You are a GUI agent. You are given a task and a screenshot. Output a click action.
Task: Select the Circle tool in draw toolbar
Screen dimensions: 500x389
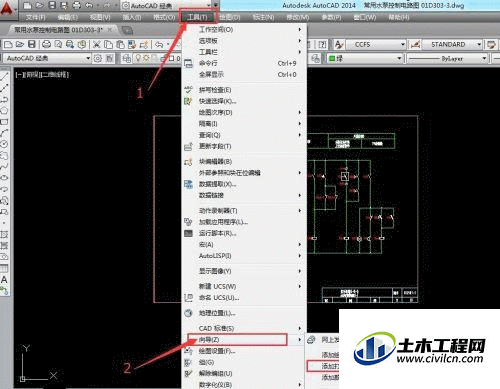4,144
